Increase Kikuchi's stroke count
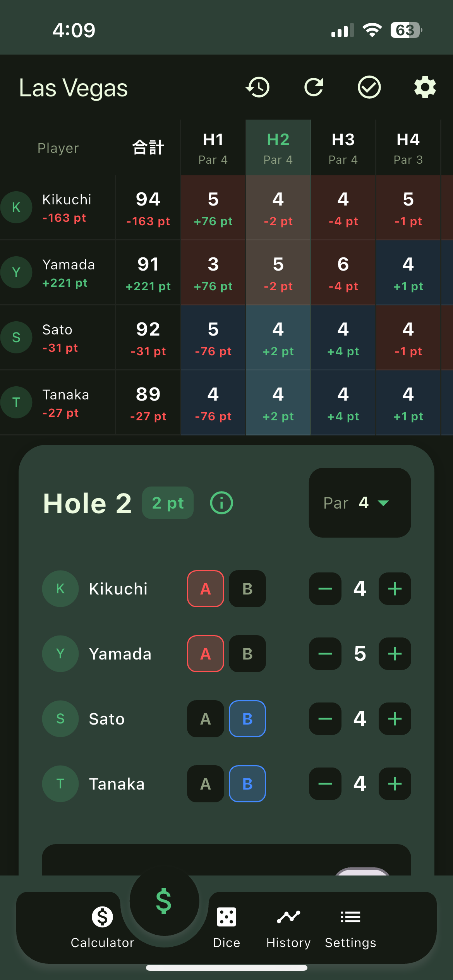This screenshot has height=980, width=453. (x=395, y=589)
